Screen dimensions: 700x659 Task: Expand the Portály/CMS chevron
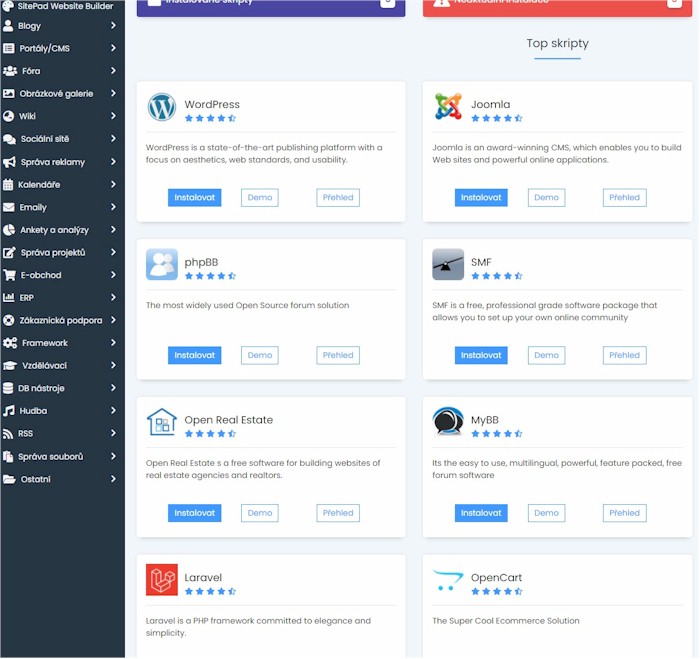point(113,48)
